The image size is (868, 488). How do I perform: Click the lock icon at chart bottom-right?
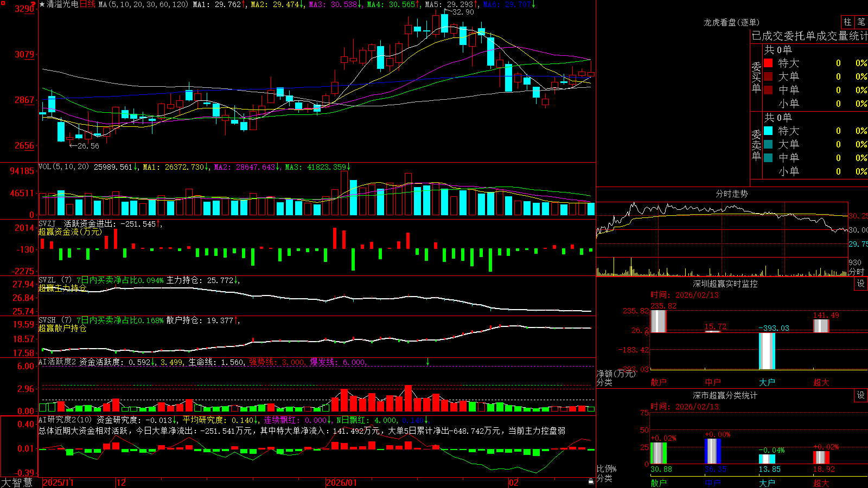[591, 481]
